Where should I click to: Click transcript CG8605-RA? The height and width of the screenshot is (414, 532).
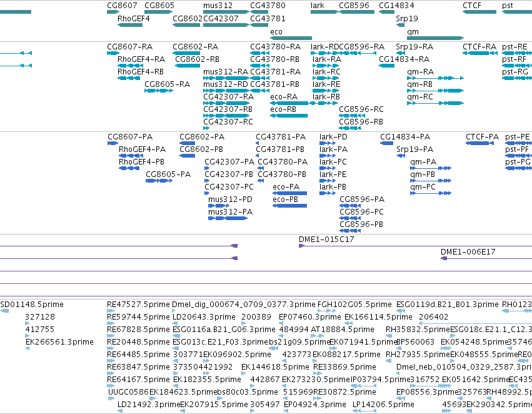coord(159,91)
